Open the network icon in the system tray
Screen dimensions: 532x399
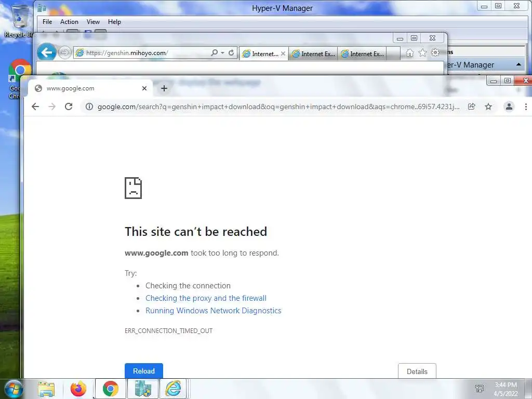coord(480,389)
